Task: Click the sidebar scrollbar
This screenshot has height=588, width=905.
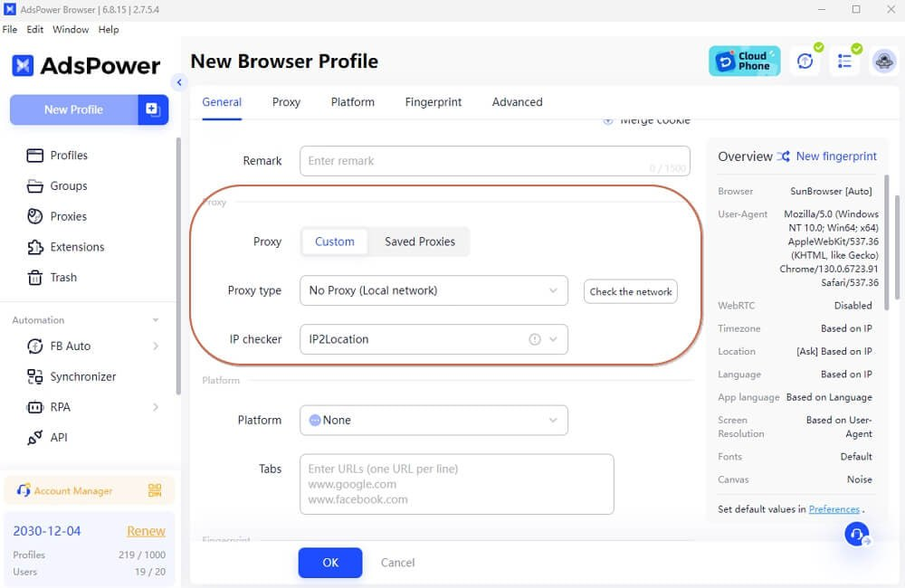Action: pos(178,265)
